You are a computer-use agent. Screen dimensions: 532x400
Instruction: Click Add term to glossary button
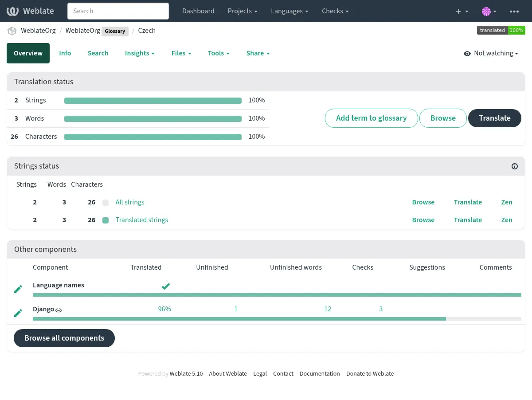[x=372, y=118]
